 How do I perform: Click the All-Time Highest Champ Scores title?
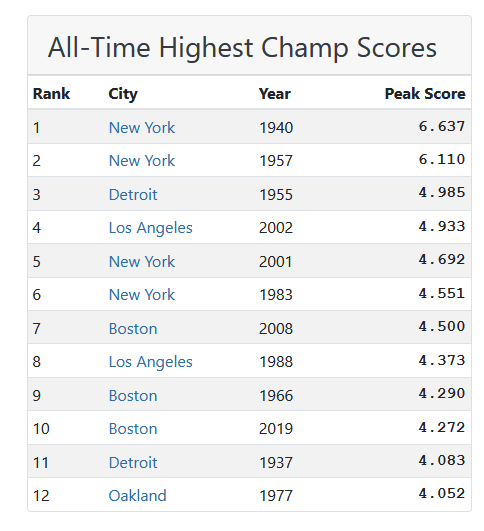coord(242,47)
